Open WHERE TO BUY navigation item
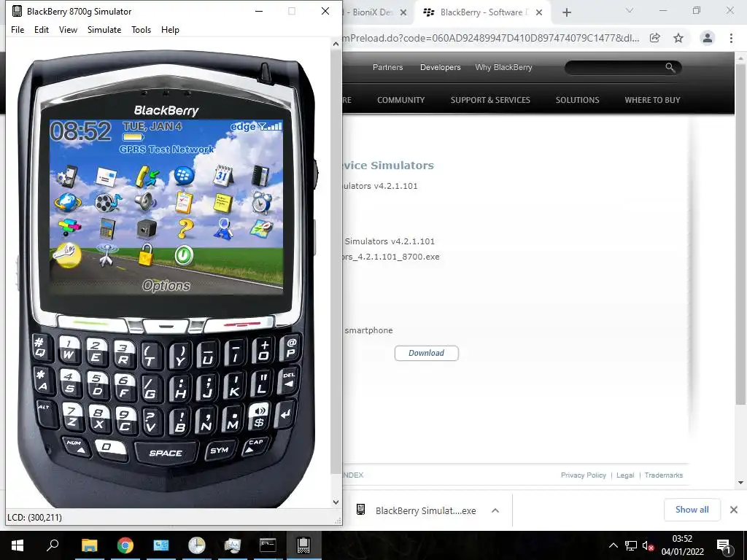The height and width of the screenshot is (560, 747). [652, 100]
